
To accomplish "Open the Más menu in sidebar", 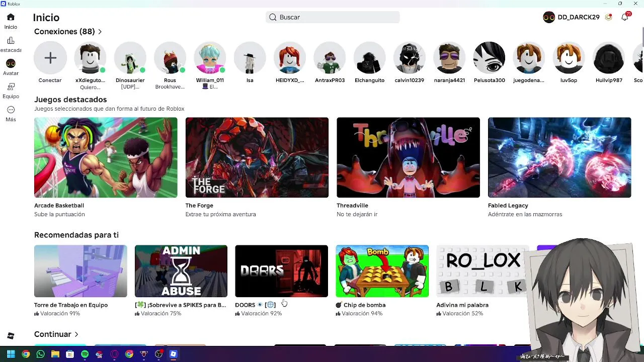I will [x=11, y=110].
